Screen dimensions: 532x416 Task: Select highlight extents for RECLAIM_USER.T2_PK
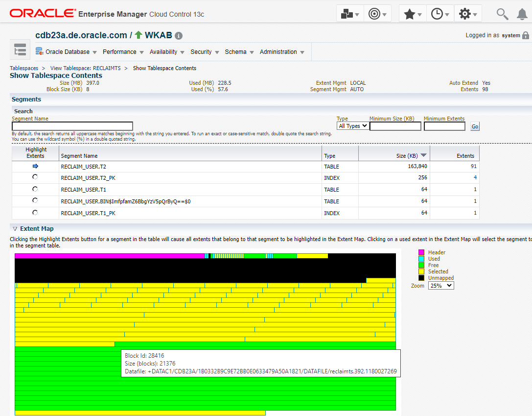(x=35, y=177)
